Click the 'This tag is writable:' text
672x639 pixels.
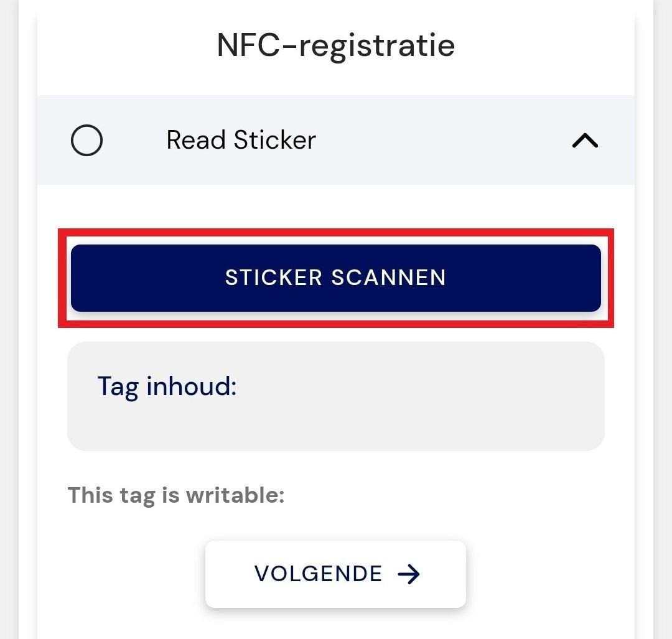click(x=176, y=495)
